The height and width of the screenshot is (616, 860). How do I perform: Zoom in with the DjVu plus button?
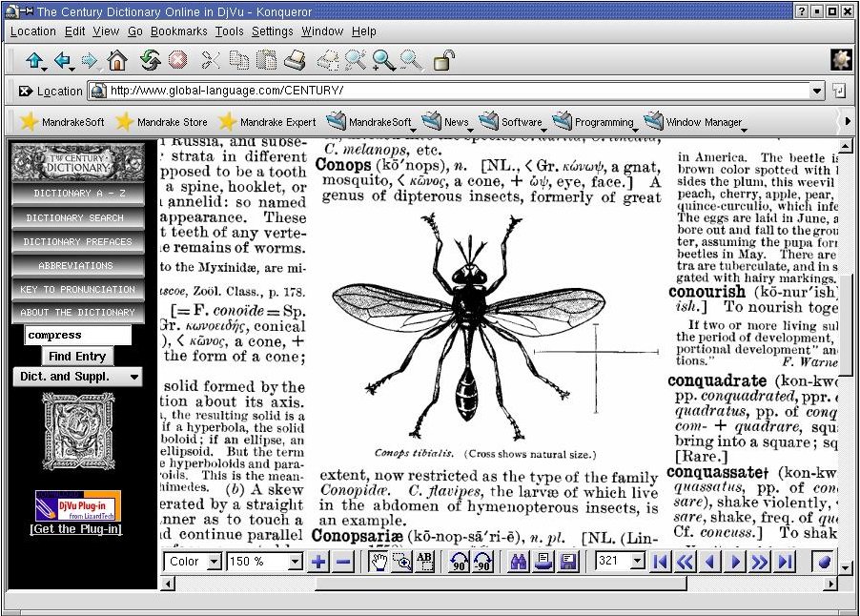coord(318,562)
